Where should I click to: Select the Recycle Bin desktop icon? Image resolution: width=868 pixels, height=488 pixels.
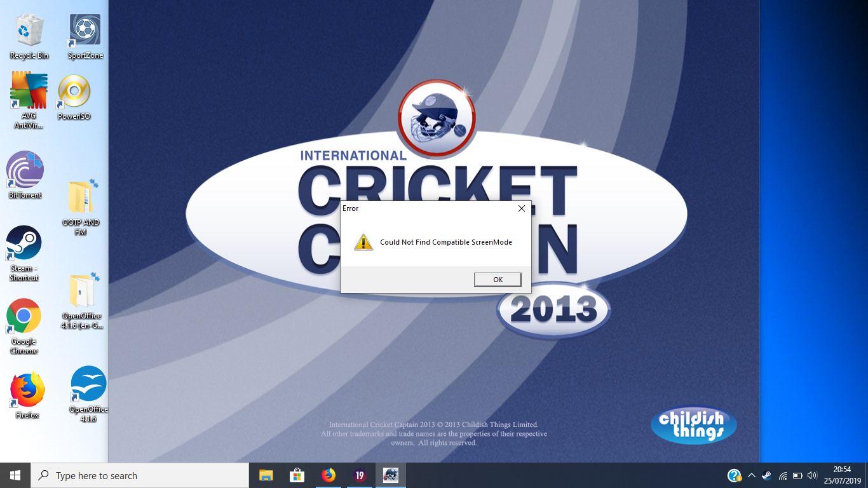29,37
